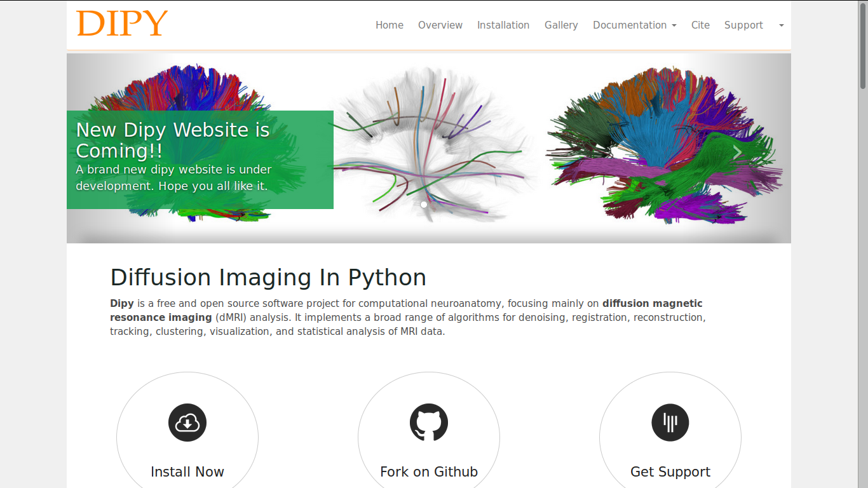This screenshot has width=868, height=488.
Task: Click the "A brand new dipy website" caption text
Action: pos(173,178)
